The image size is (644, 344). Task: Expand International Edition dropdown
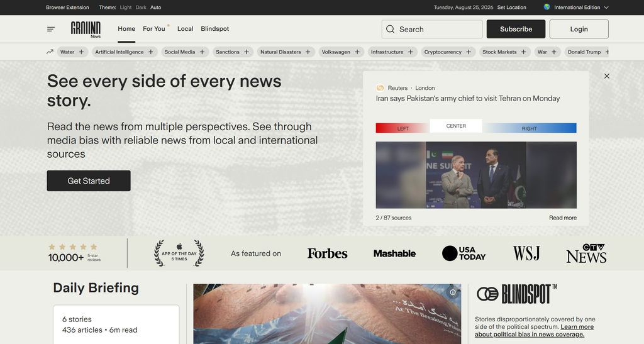click(581, 8)
